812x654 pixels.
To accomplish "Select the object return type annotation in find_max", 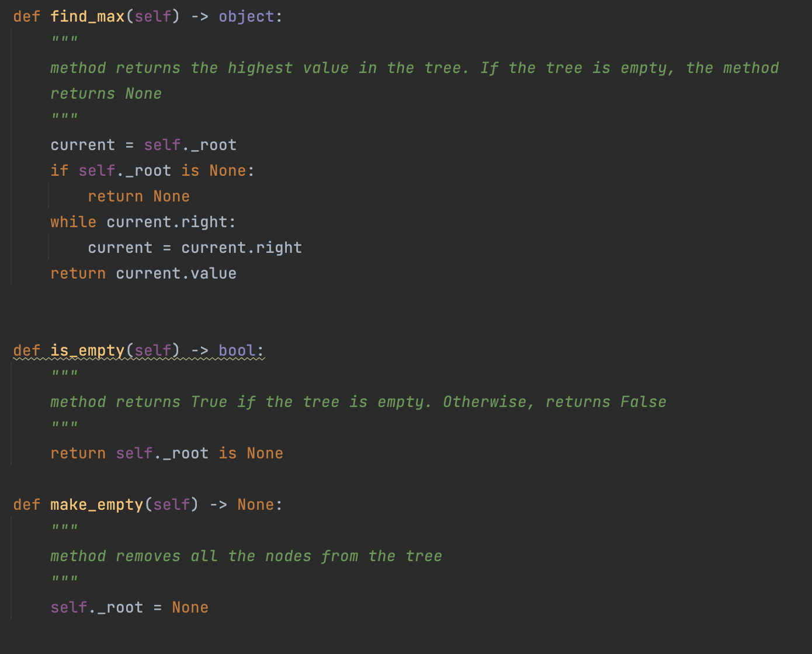I will pyautogui.click(x=247, y=16).
